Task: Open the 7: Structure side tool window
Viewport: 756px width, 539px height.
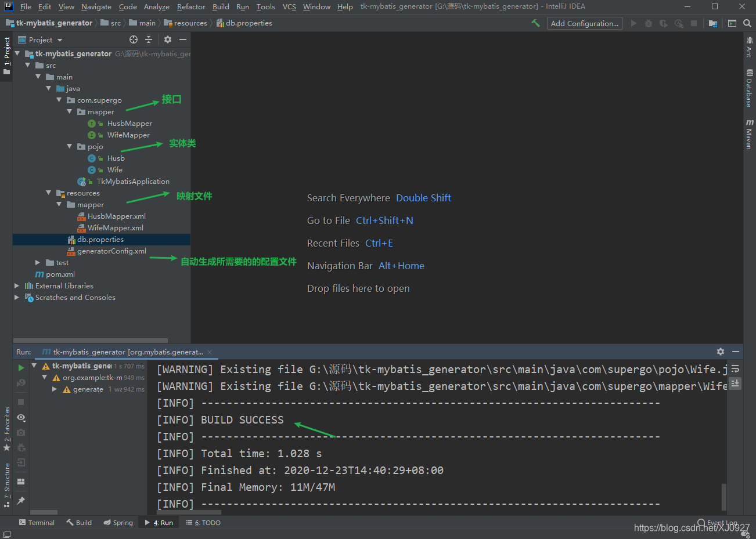Action: 6,486
